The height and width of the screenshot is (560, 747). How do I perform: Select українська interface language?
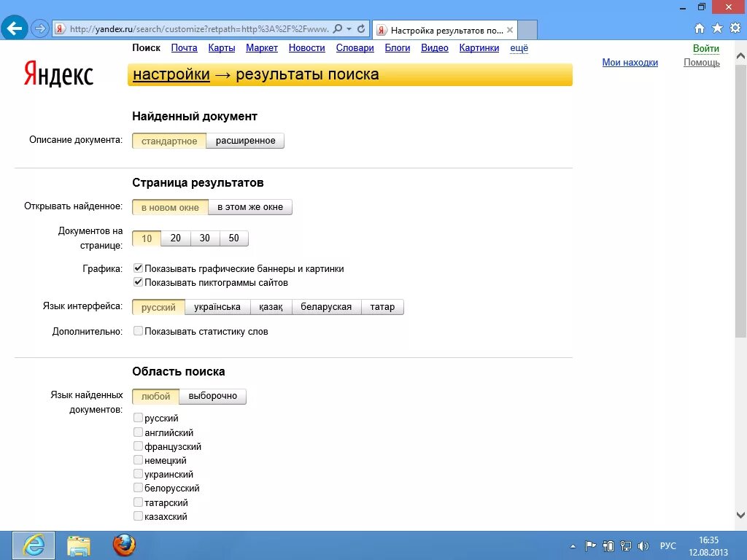click(x=217, y=307)
